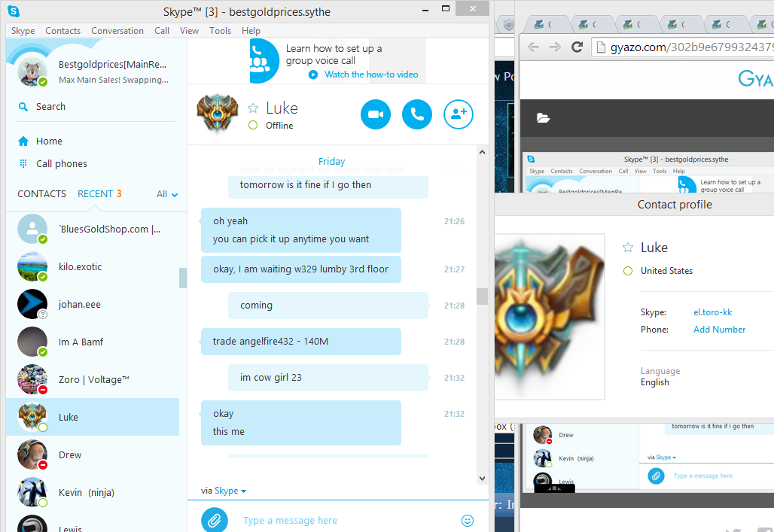Click the 'okay, I am waiting w329 lumby' message

tap(300, 269)
